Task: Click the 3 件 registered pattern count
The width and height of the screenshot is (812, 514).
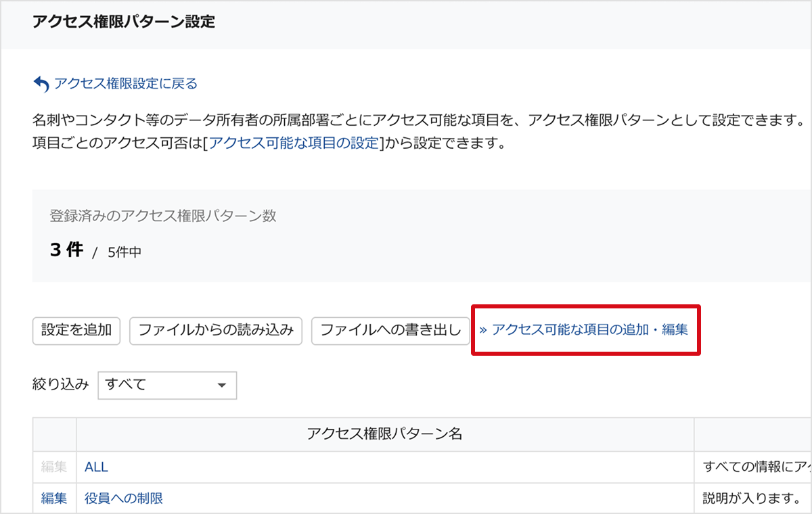Action: point(66,250)
